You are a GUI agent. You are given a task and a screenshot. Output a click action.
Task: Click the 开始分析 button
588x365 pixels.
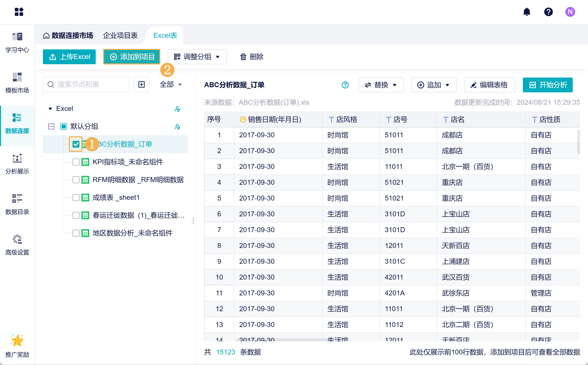548,85
